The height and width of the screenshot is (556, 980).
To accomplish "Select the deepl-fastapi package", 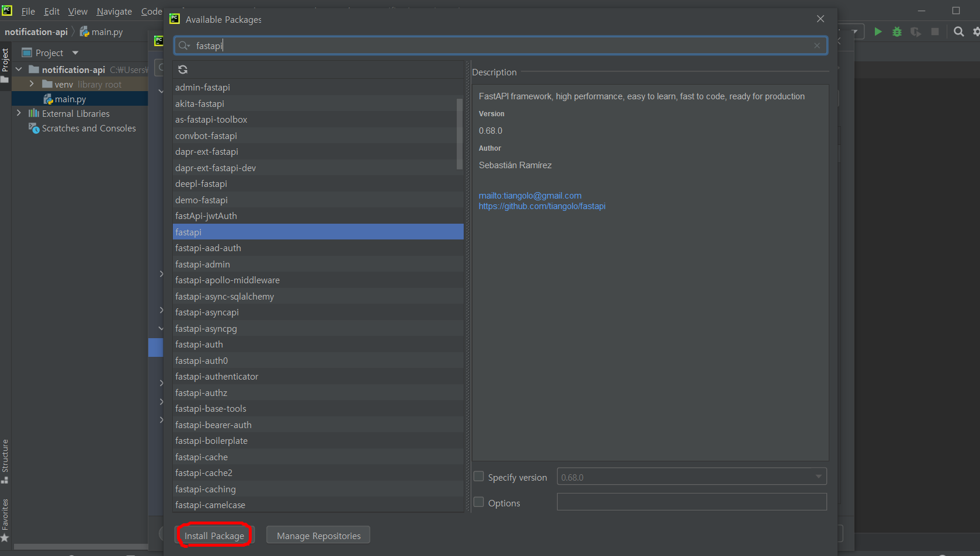I will pos(318,183).
